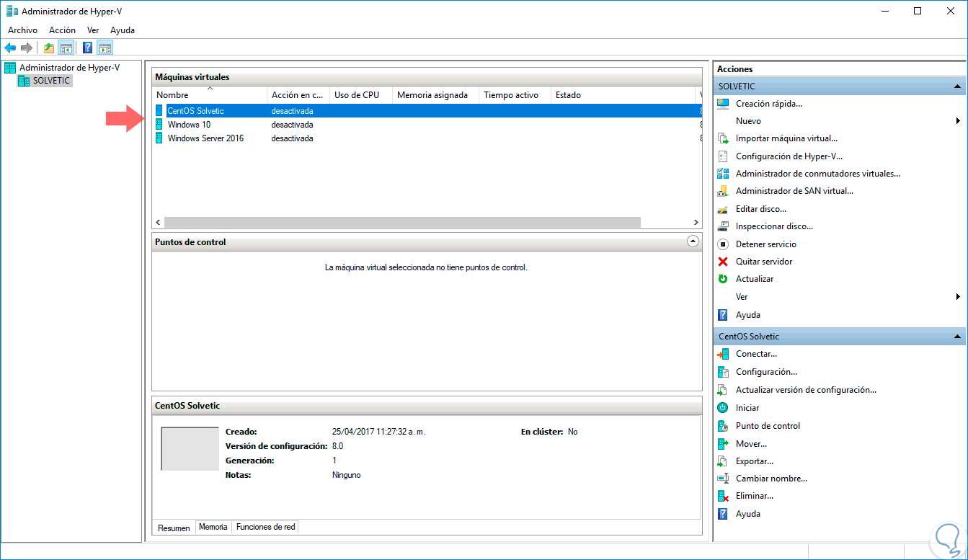Click the Actualizar versión de configuración icon
Viewport: 968px width, 560px height.
723,390
